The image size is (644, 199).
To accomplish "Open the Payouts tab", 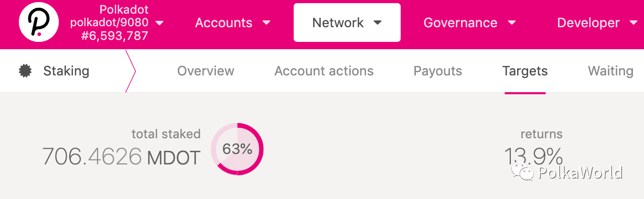I will pos(438,71).
